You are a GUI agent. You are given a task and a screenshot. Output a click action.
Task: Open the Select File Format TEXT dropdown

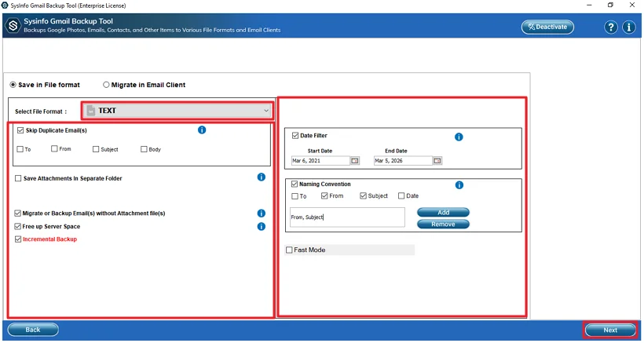pos(177,111)
